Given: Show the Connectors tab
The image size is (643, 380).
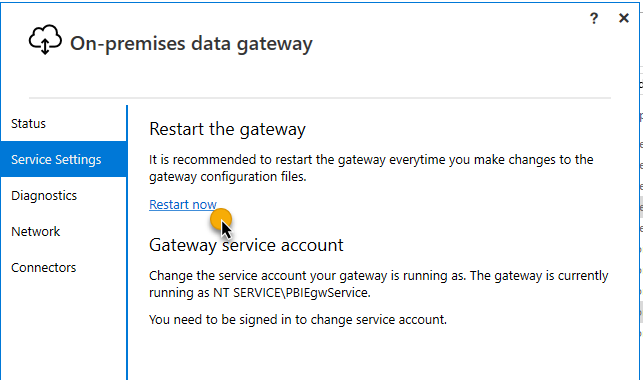Looking at the screenshot, I should (43, 267).
